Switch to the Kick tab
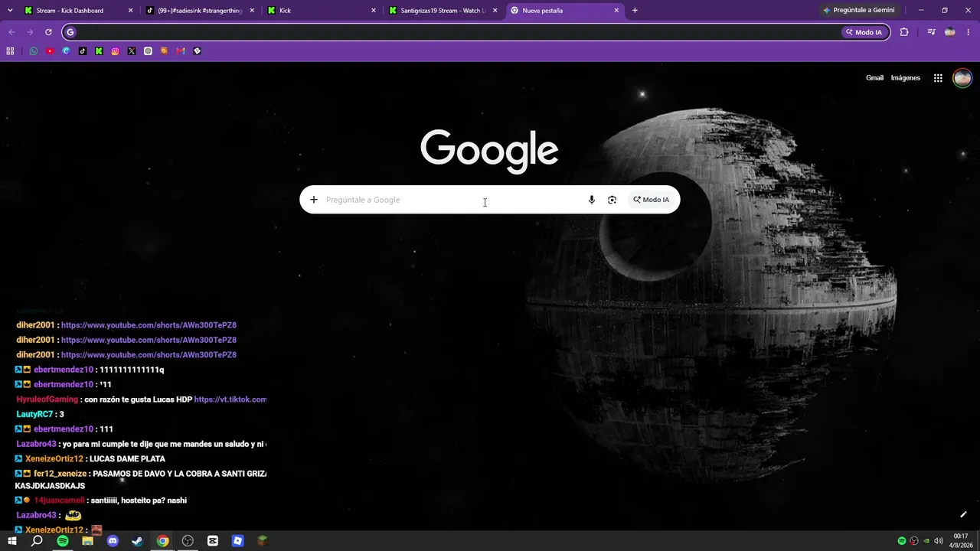 coord(322,11)
